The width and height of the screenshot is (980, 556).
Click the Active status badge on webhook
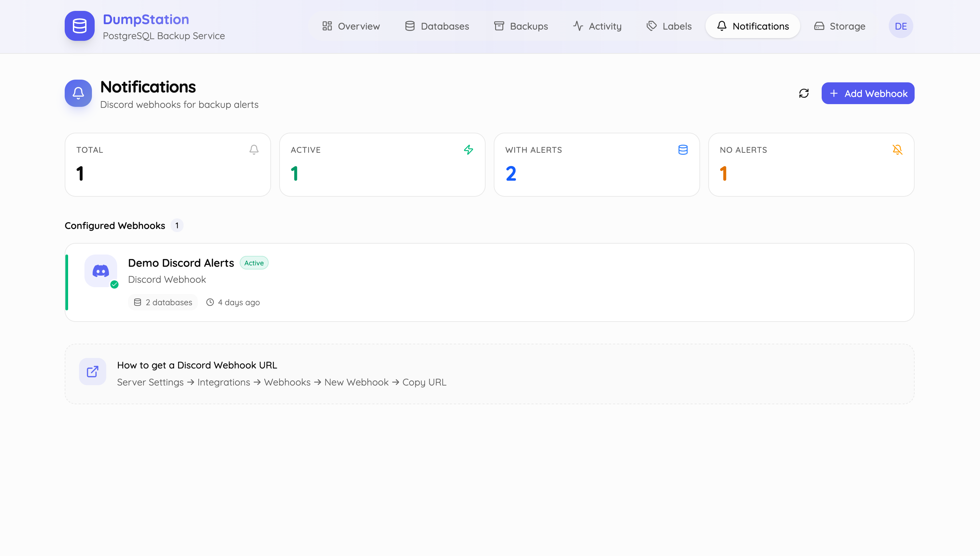254,263
